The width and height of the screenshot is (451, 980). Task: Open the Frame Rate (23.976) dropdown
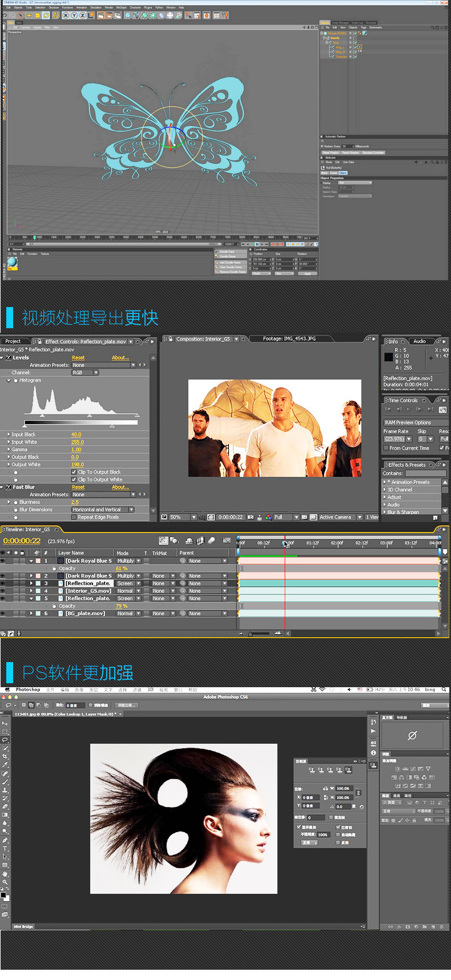[x=398, y=439]
